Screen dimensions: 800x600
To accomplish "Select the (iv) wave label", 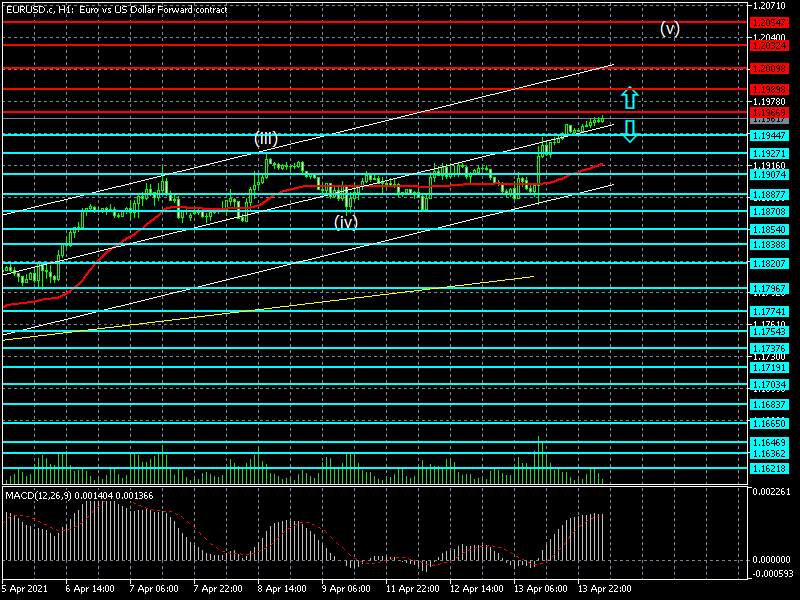I will click(x=346, y=222).
